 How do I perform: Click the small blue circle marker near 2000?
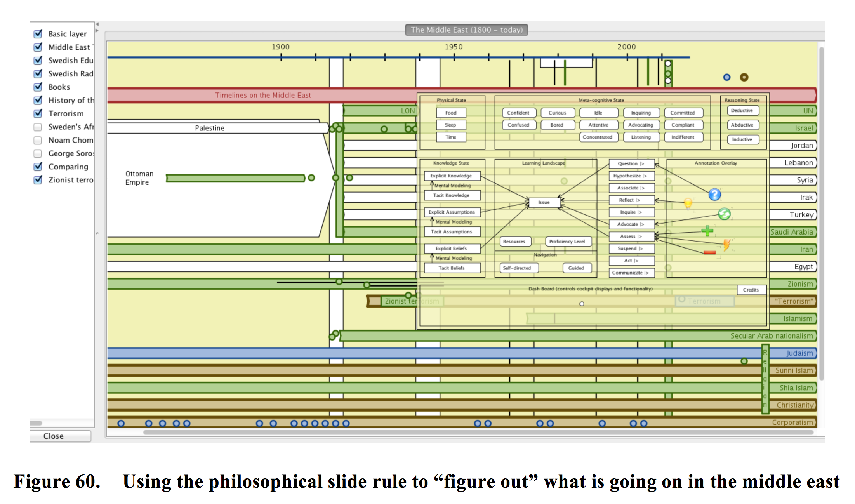click(x=727, y=77)
